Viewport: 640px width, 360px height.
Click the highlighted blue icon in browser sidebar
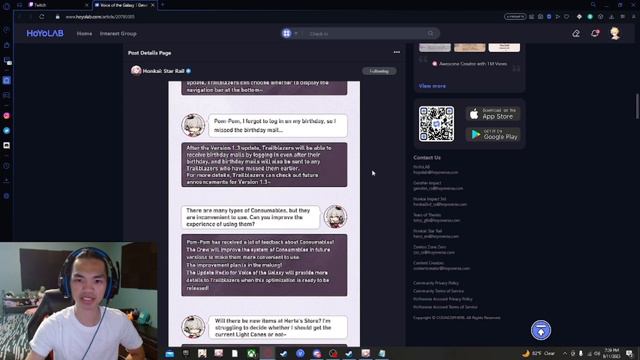pyautogui.click(x=7, y=80)
